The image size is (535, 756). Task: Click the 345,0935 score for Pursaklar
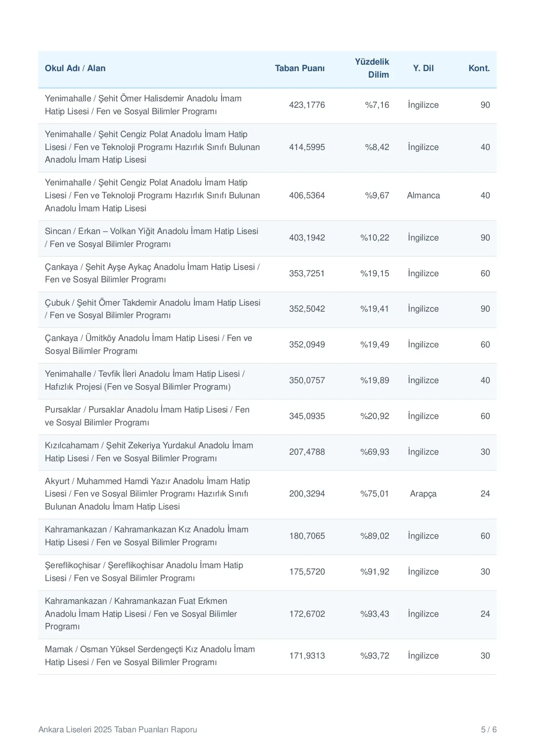[307, 416]
